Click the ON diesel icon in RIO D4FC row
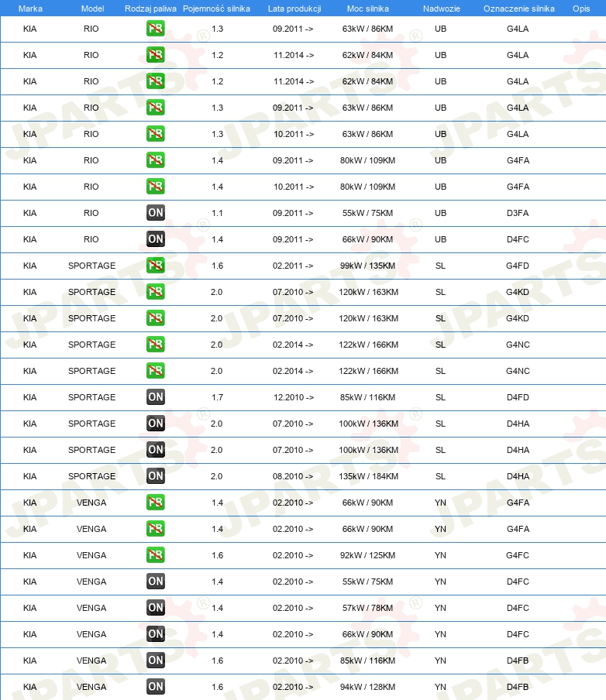This screenshot has width=606, height=700. tap(156, 239)
